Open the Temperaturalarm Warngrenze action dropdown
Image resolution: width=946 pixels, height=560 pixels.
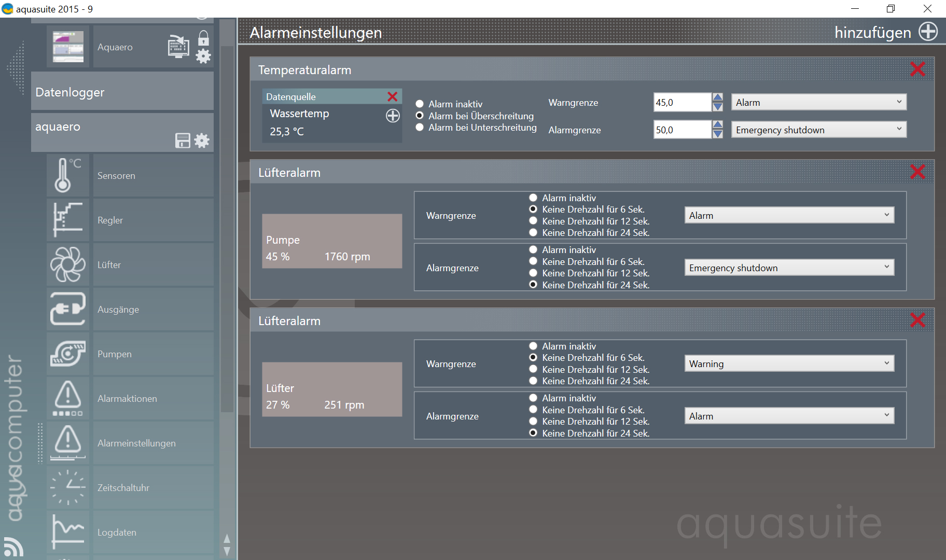818,102
